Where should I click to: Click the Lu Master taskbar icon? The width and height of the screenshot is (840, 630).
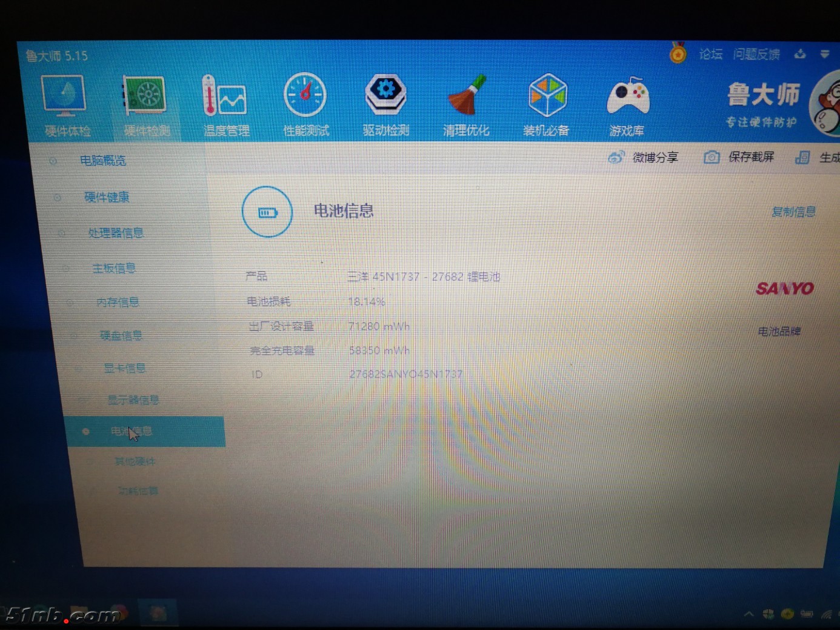click(158, 614)
